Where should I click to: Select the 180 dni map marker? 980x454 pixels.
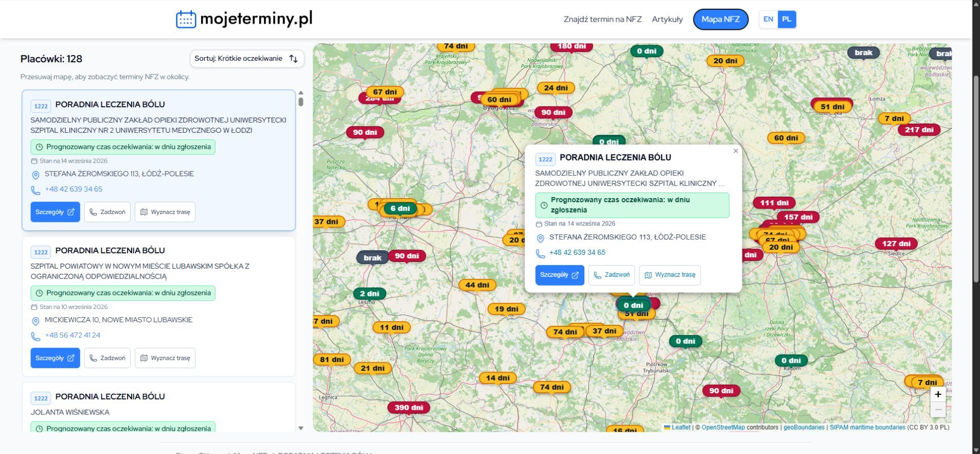coord(572,46)
